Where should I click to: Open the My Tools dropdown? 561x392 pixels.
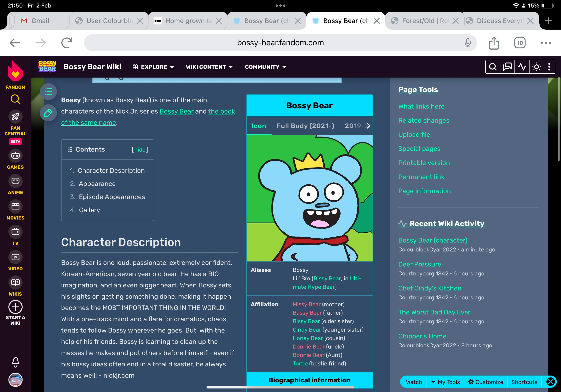pyautogui.click(x=445, y=382)
